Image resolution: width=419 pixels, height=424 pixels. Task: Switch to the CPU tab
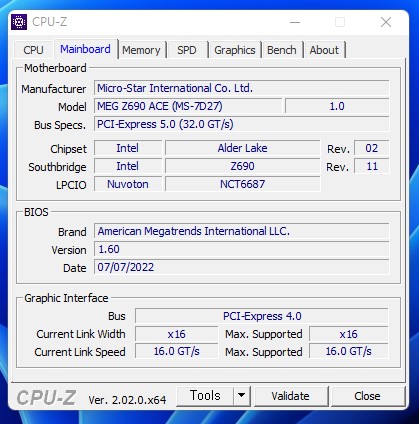tap(33, 50)
